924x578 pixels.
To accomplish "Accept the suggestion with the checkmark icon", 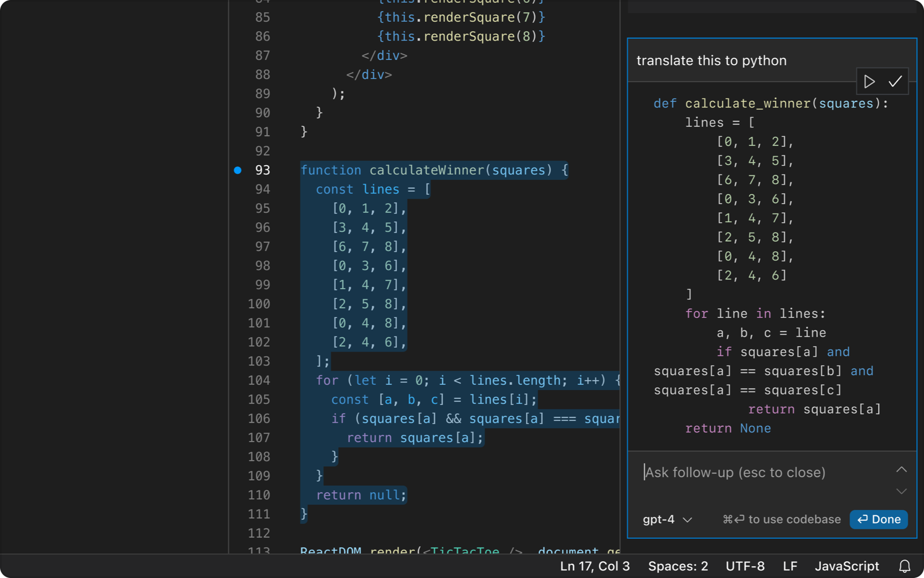I will click(x=895, y=81).
